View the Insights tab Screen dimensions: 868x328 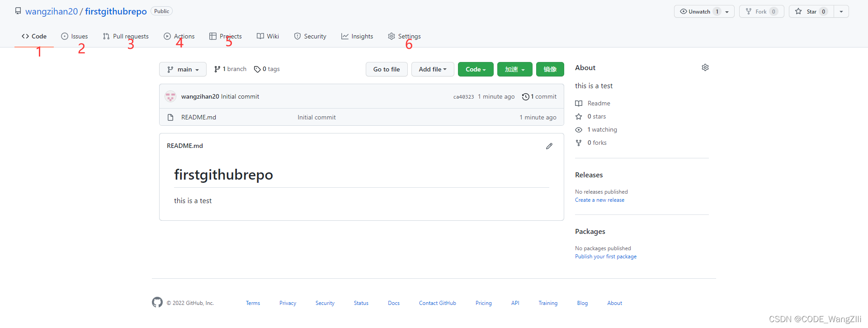[x=357, y=36]
